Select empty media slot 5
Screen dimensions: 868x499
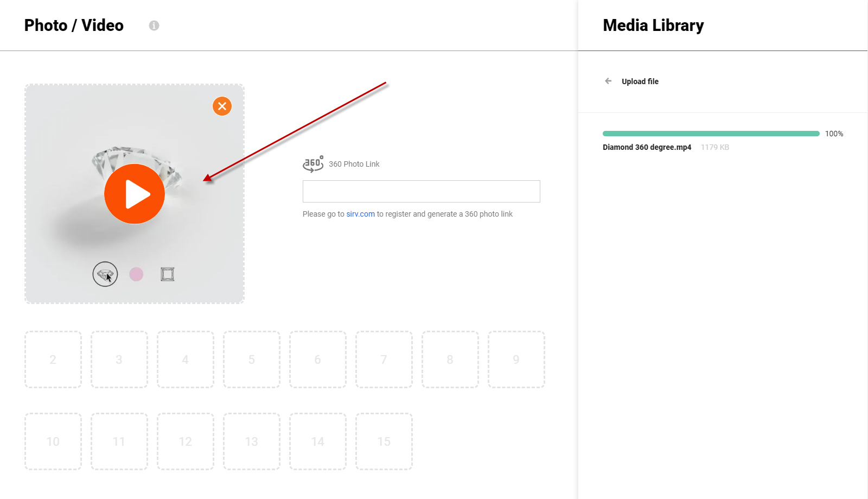[252, 359]
